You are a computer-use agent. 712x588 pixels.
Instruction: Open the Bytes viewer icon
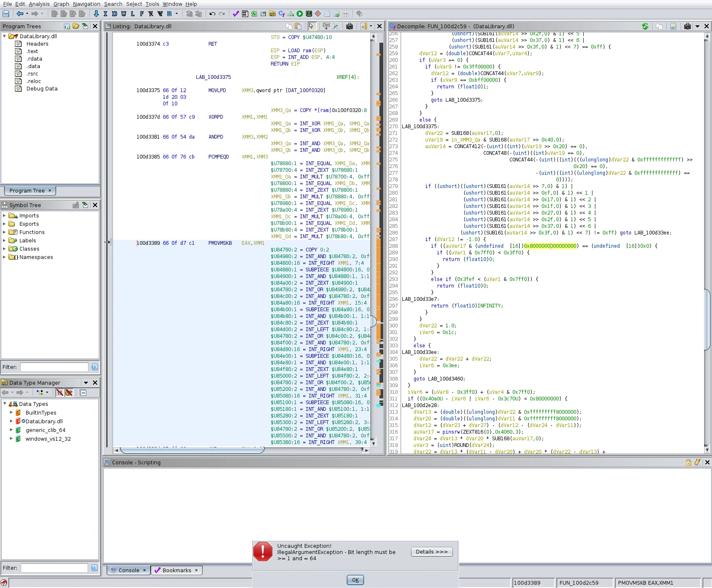(x=245, y=14)
